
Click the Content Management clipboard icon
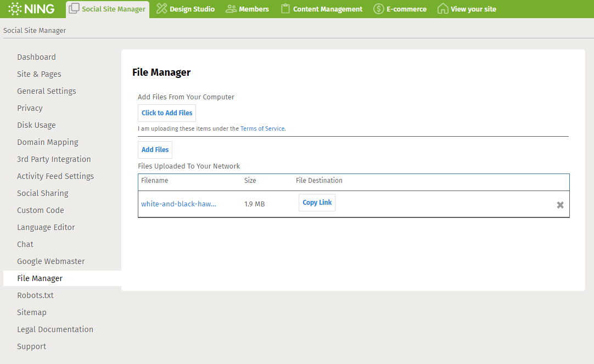[x=285, y=8]
